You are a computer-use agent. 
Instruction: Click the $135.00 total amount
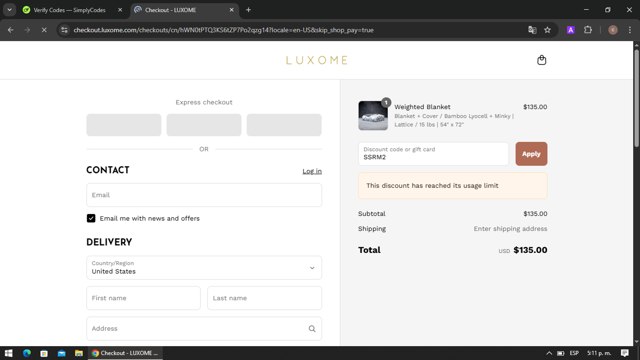[530, 250]
